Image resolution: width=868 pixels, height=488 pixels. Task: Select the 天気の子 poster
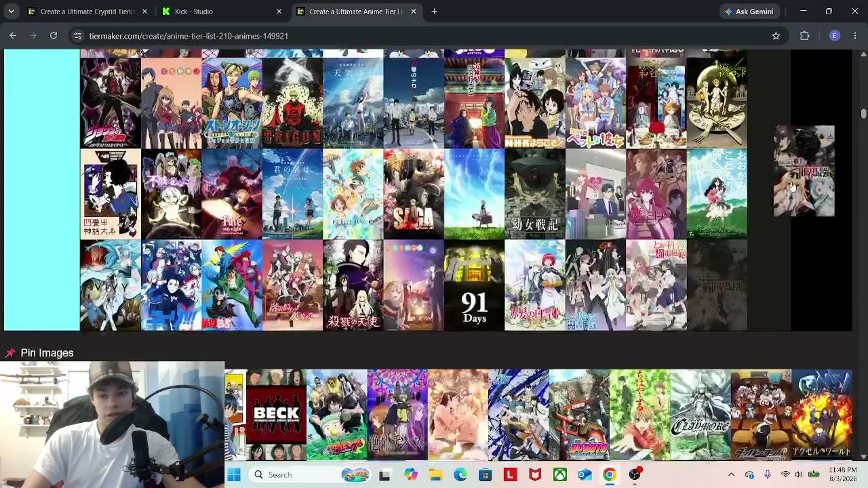353,103
